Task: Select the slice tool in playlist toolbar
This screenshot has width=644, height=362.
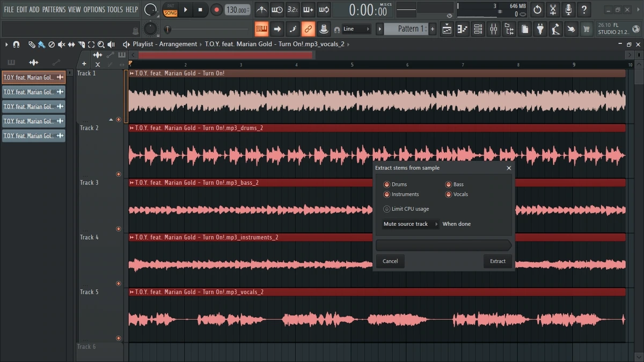Action: pos(82,45)
